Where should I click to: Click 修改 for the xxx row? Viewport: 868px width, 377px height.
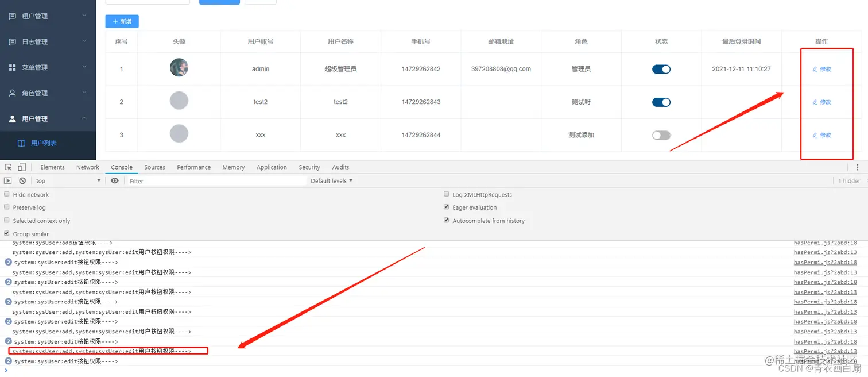(822, 135)
